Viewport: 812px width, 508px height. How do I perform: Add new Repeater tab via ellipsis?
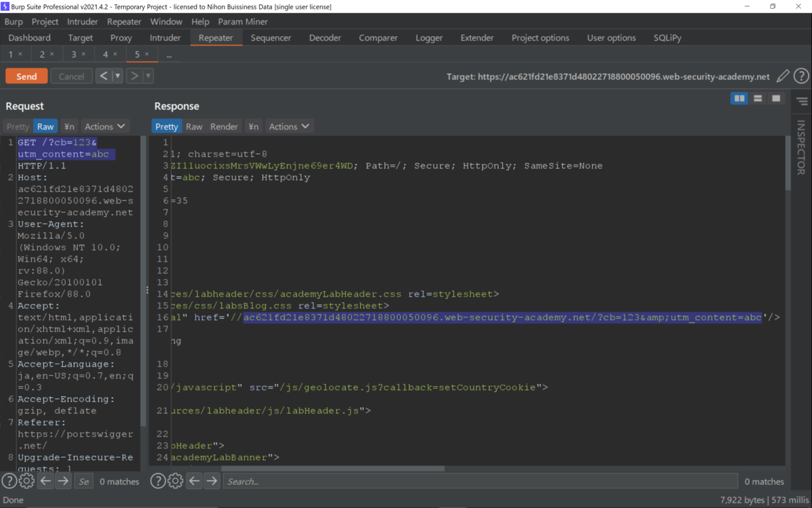169,55
